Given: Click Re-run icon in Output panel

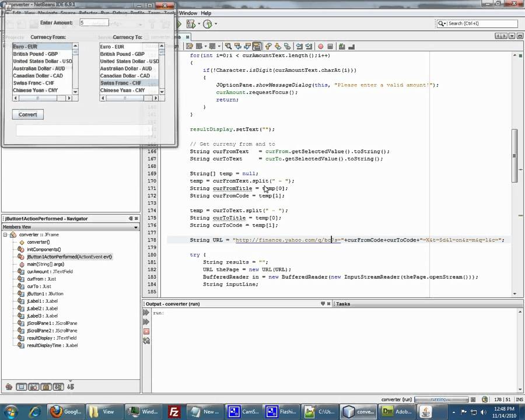Looking at the screenshot, I should click(146, 313).
